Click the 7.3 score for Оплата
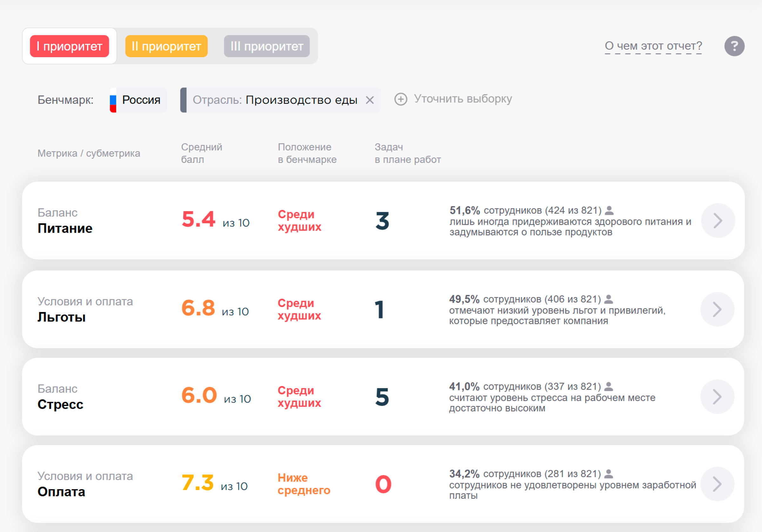The height and width of the screenshot is (532, 762). click(x=198, y=482)
